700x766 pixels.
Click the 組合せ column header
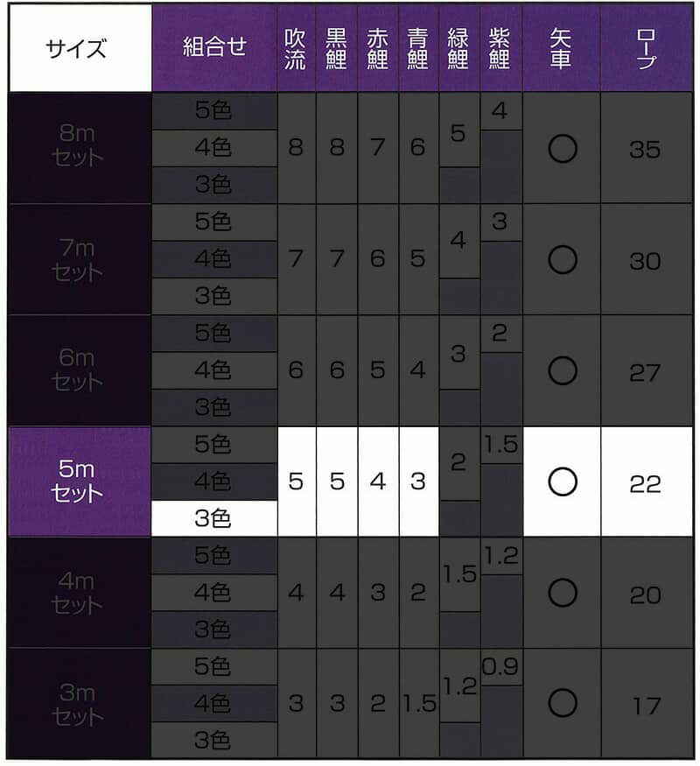tap(213, 48)
